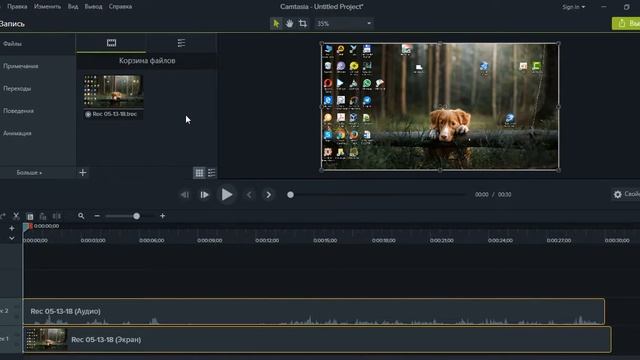Activate the Pan hand tool

pyautogui.click(x=289, y=24)
